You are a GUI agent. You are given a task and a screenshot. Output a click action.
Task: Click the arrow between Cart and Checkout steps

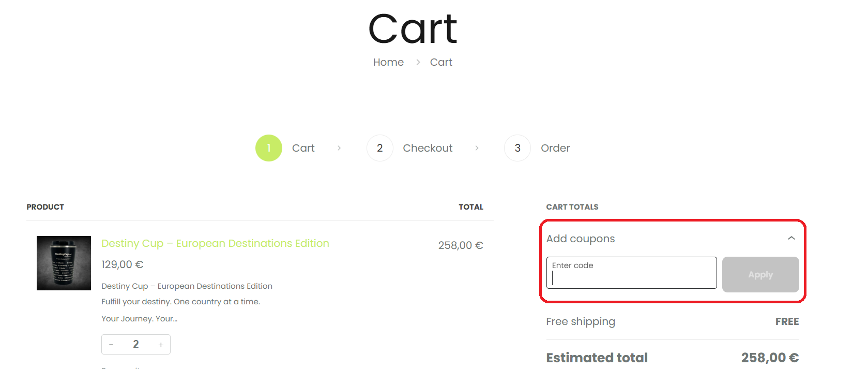coord(339,148)
